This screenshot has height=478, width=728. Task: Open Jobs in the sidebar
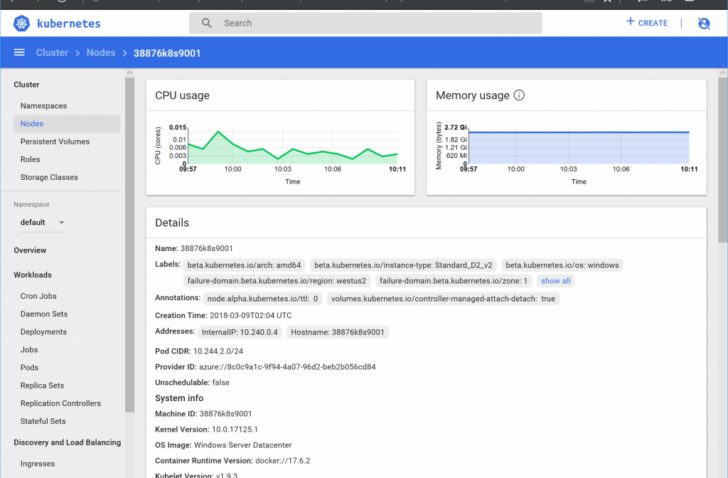pyautogui.click(x=29, y=349)
